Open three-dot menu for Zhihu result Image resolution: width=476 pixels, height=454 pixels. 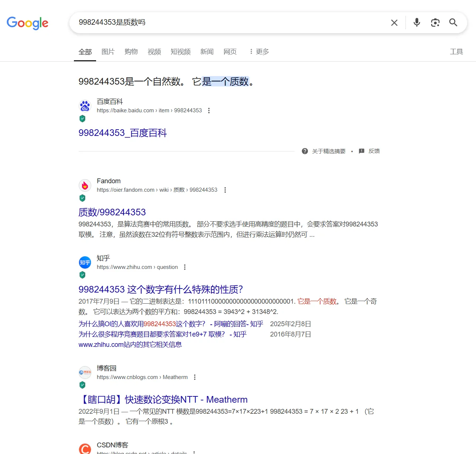coord(185,267)
